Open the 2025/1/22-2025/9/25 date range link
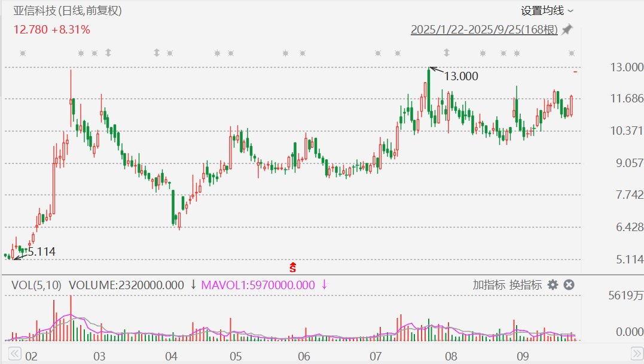The height and width of the screenshot is (364, 644). tap(484, 29)
